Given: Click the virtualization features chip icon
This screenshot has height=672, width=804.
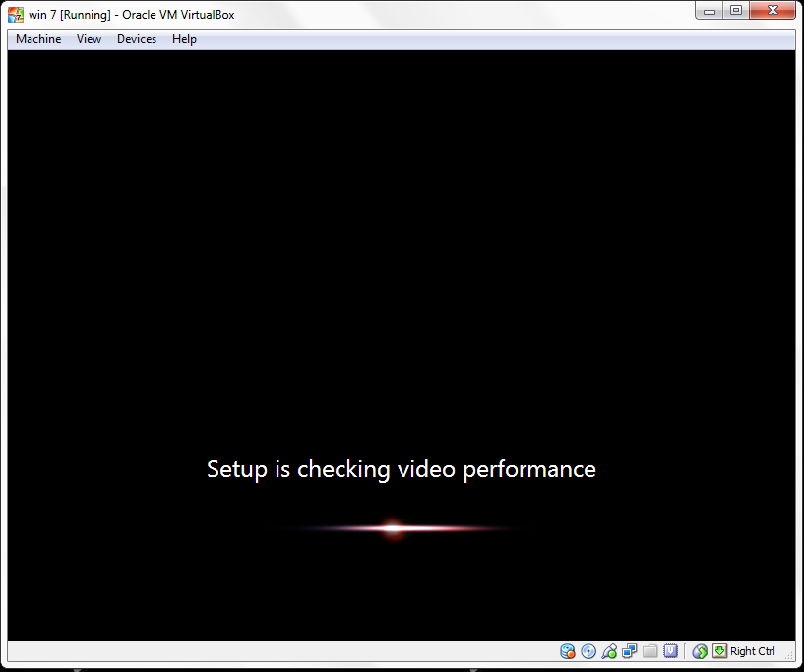Looking at the screenshot, I should click(x=671, y=651).
